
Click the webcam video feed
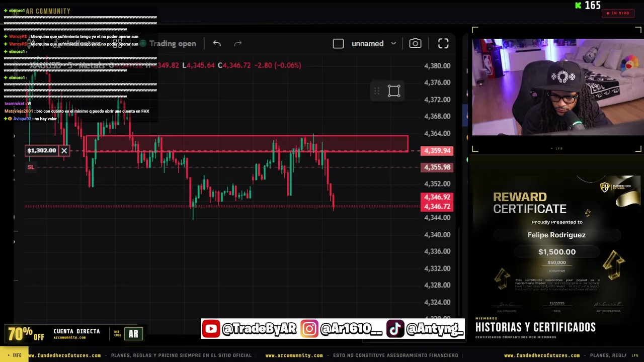557,87
